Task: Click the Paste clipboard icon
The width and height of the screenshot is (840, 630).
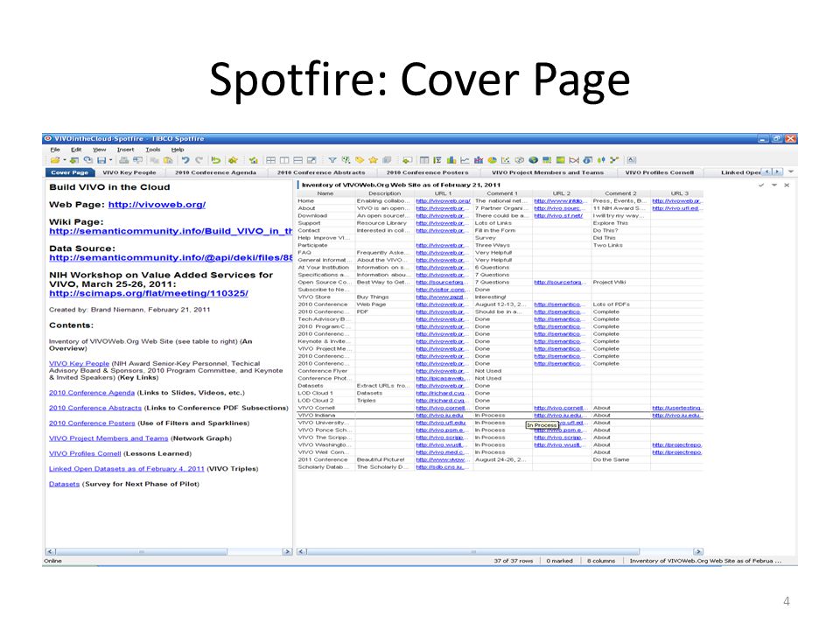Action: (x=168, y=160)
